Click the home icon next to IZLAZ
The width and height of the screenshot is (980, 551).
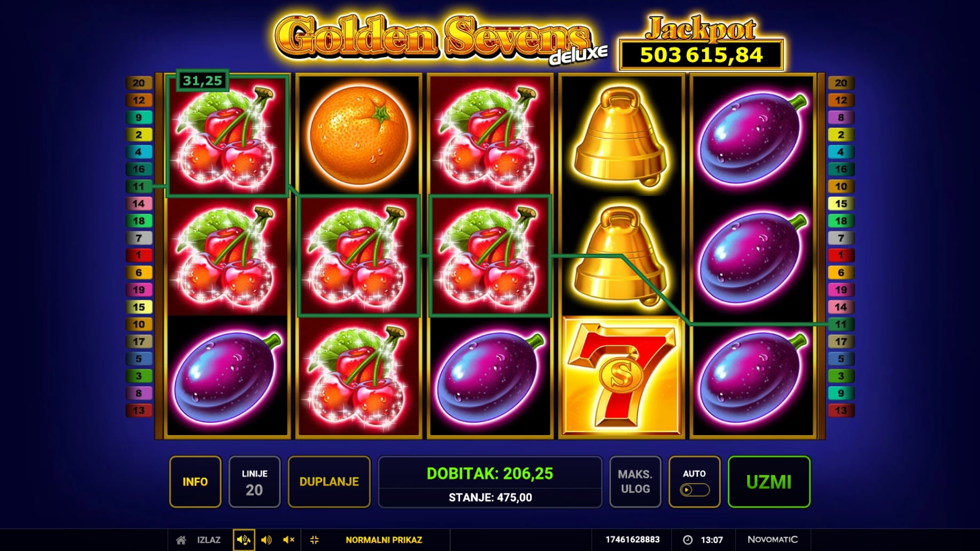pyautogui.click(x=181, y=540)
